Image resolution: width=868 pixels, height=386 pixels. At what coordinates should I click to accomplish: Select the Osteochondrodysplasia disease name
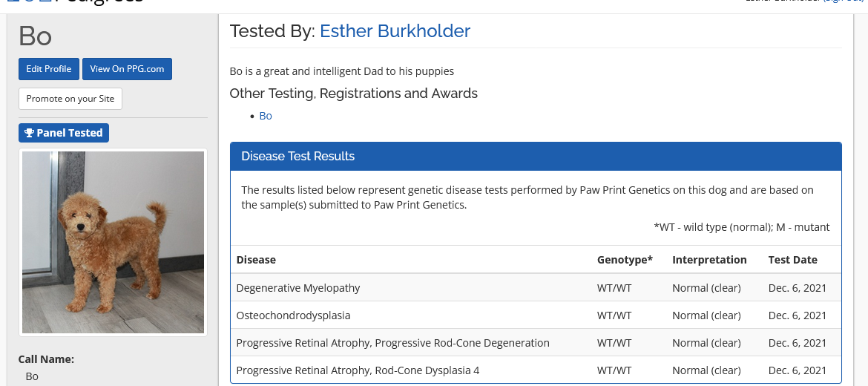tap(293, 315)
